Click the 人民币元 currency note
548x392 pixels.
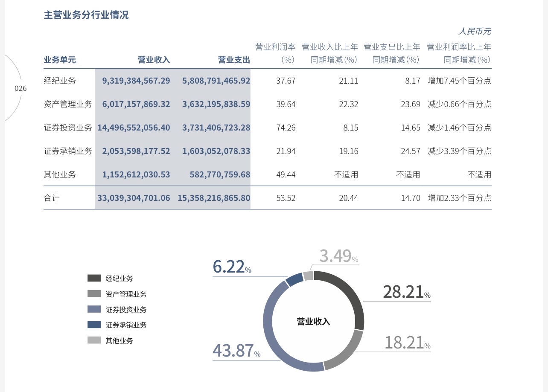tap(475, 32)
